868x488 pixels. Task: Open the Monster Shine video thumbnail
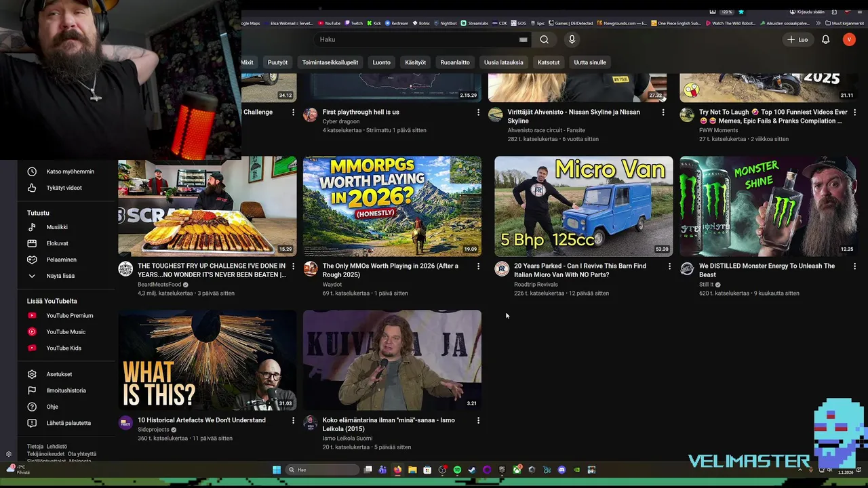(768, 206)
